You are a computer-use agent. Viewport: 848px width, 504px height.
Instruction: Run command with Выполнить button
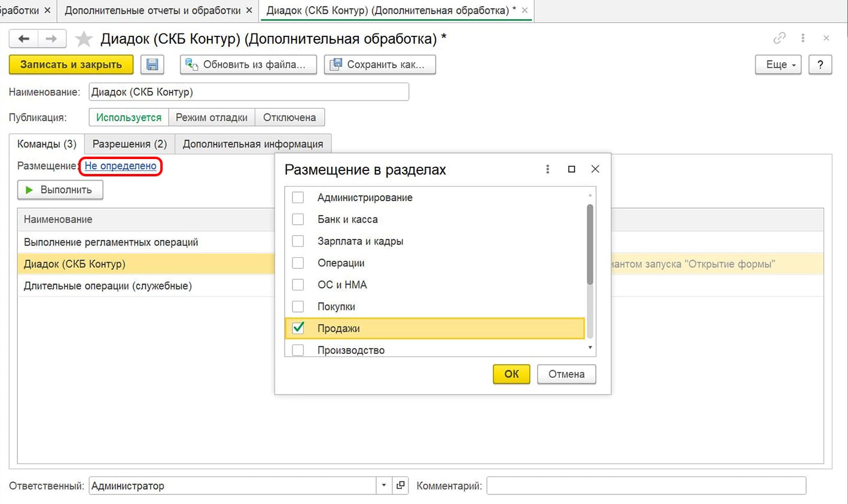pos(60,190)
